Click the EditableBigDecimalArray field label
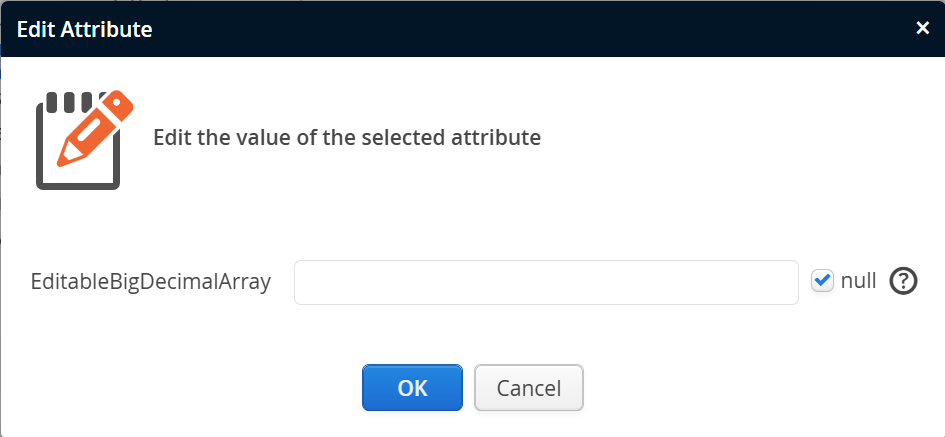945x437 pixels. tap(151, 282)
